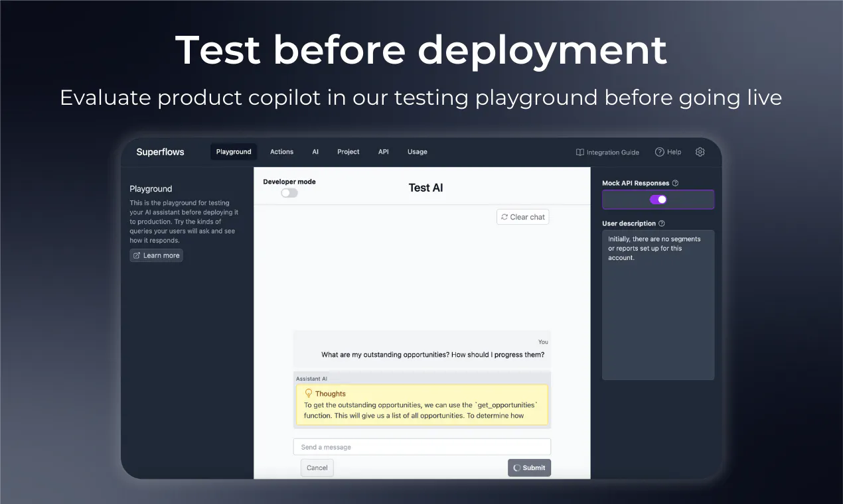The image size is (843, 504).
Task: Click the Cancel button
Action: tap(317, 468)
